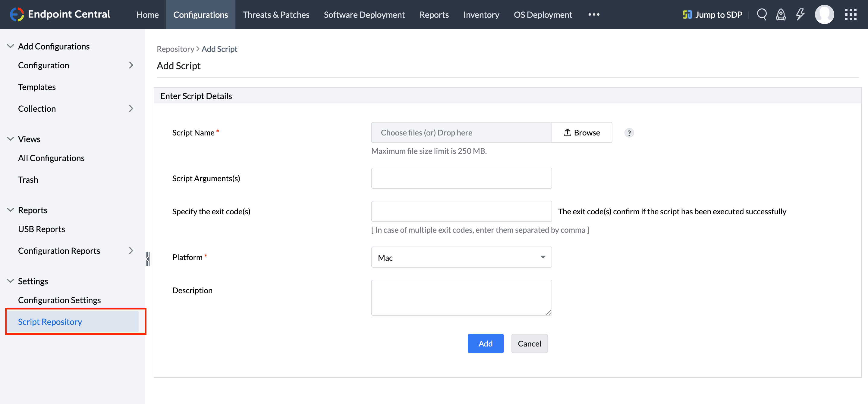
Task: Collapse the Add Configurations section
Action: tap(11, 46)
